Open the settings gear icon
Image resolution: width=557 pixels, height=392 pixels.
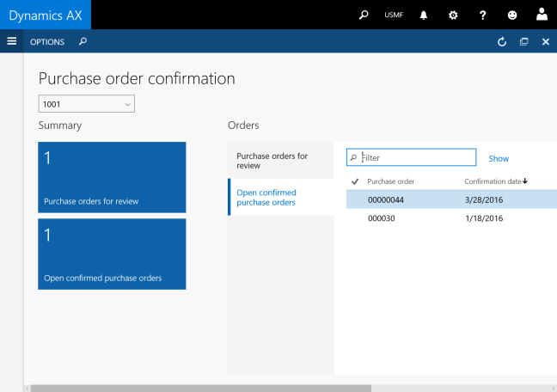coord(453,15)
